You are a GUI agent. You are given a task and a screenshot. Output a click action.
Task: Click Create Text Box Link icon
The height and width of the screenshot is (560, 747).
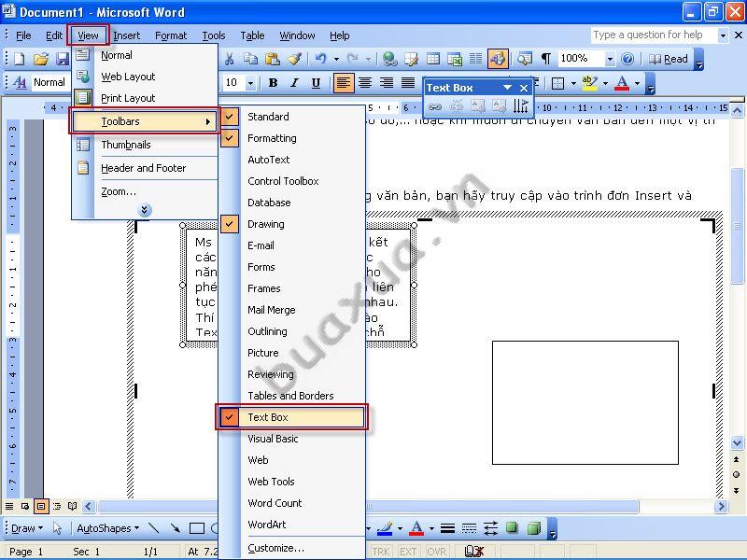(x=434, y=106)
